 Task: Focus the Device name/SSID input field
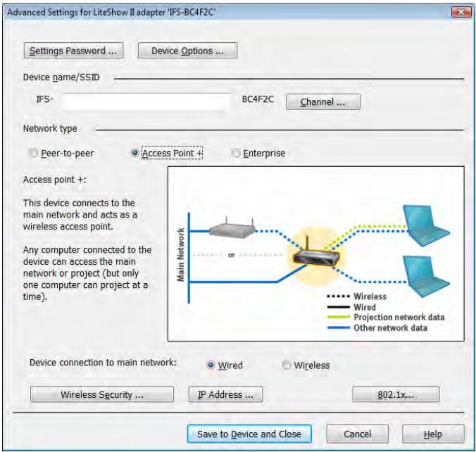click(x=147, y=101)
